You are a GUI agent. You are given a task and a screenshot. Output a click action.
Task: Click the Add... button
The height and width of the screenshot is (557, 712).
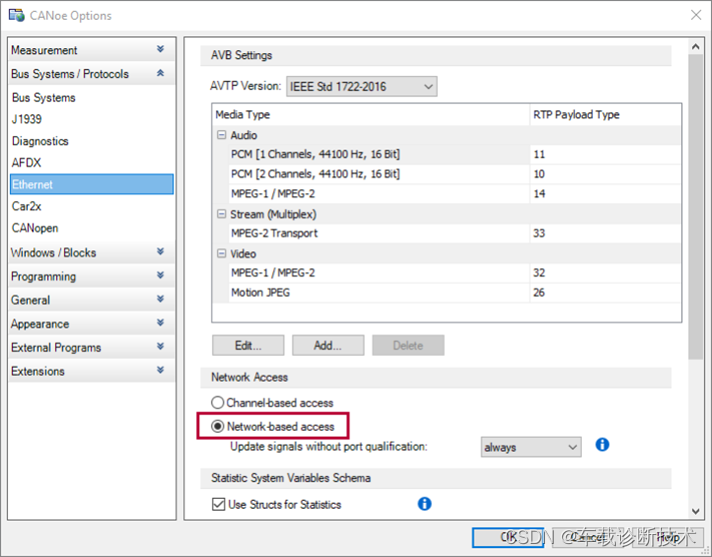pyautogui.click(x=328, y=345)
